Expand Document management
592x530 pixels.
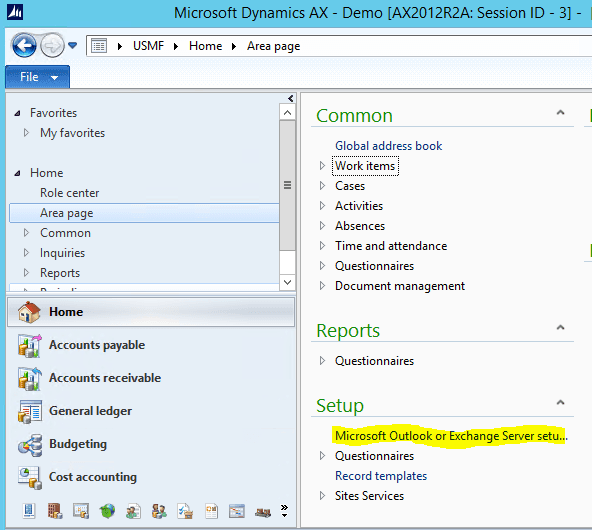click(x=322, y=285)
